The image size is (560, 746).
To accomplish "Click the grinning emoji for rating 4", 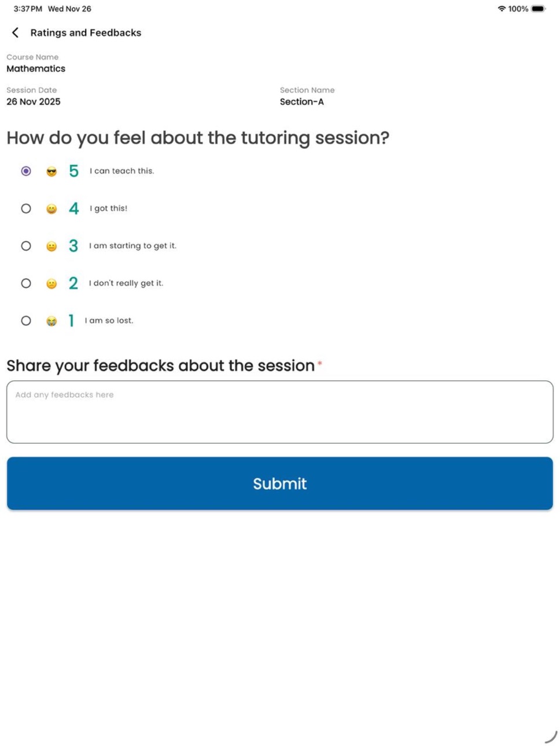I will (x=51, y=209).
